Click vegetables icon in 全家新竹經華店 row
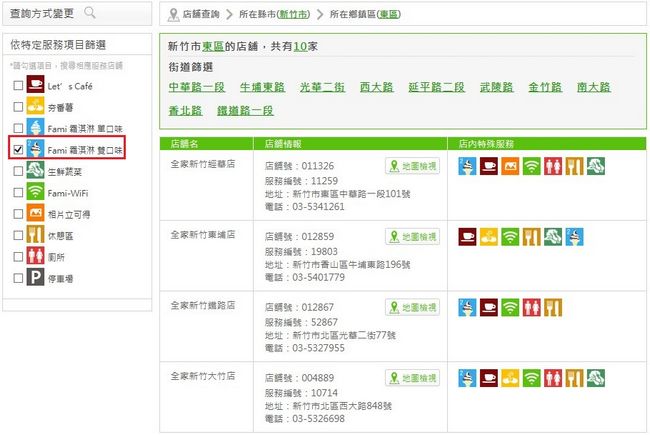The width and height of the screenshot is (650, 435). pos(596,166)
